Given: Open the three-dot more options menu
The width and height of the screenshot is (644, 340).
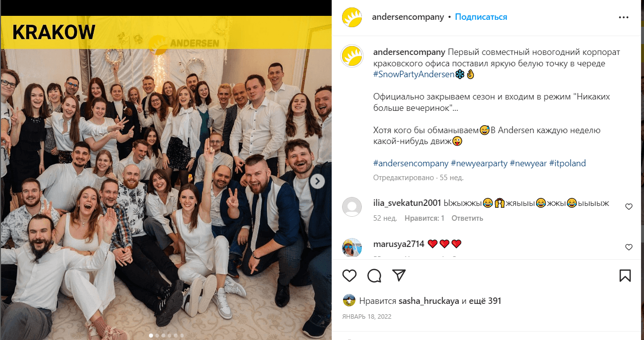Looking at the screenshot, I should tap(624, 17).
